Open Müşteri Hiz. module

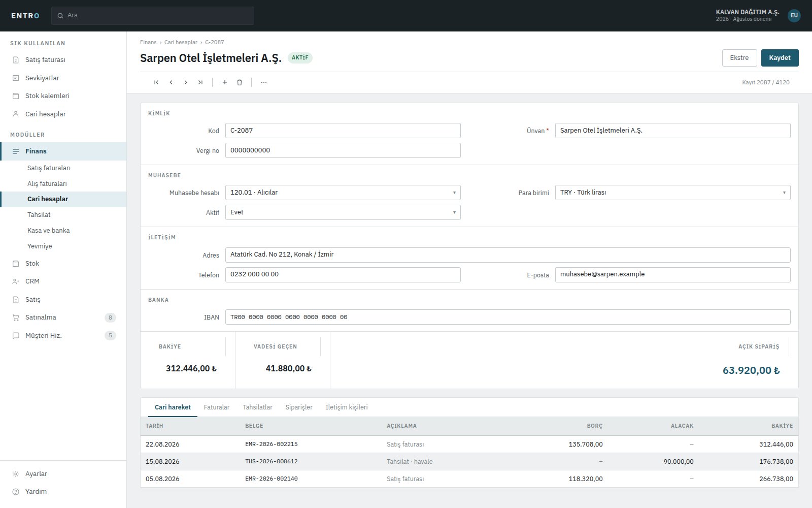(x=63, y=336)
